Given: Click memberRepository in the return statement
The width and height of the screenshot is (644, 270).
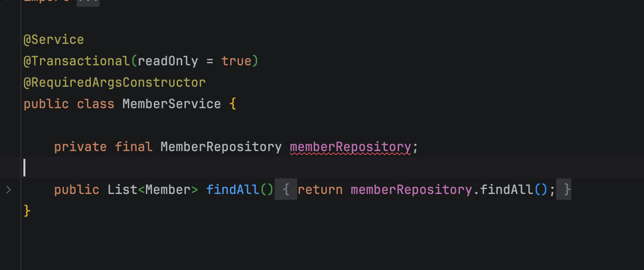Looking at the screenshot, I should tap(411, 190).
